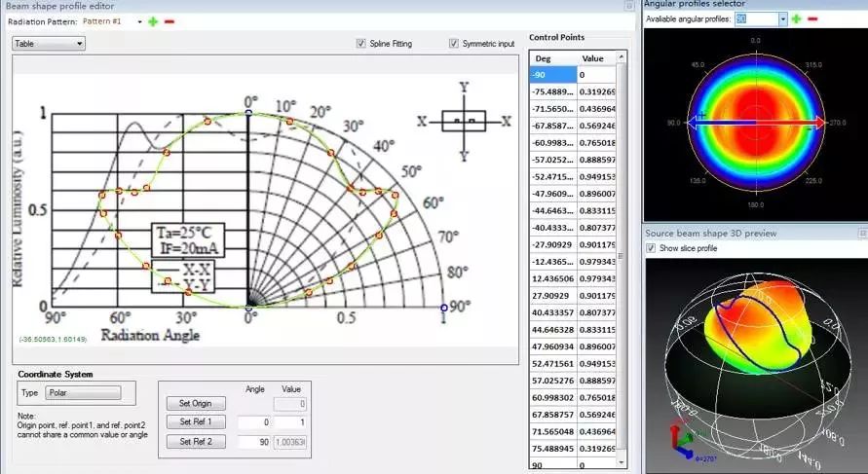Click the X-Y orientation diagram in the chart
Screen dimensions: 868x474
[x=464, y=121]
